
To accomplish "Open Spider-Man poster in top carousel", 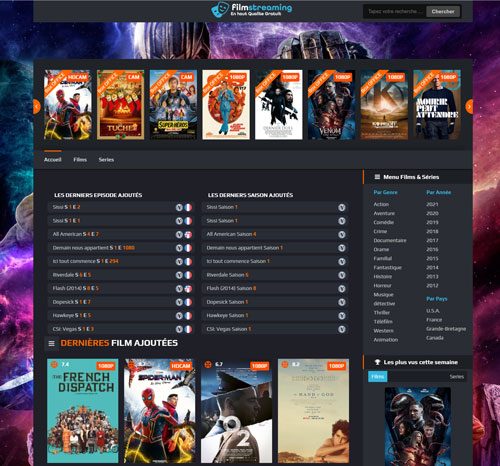I will (68, 105).
